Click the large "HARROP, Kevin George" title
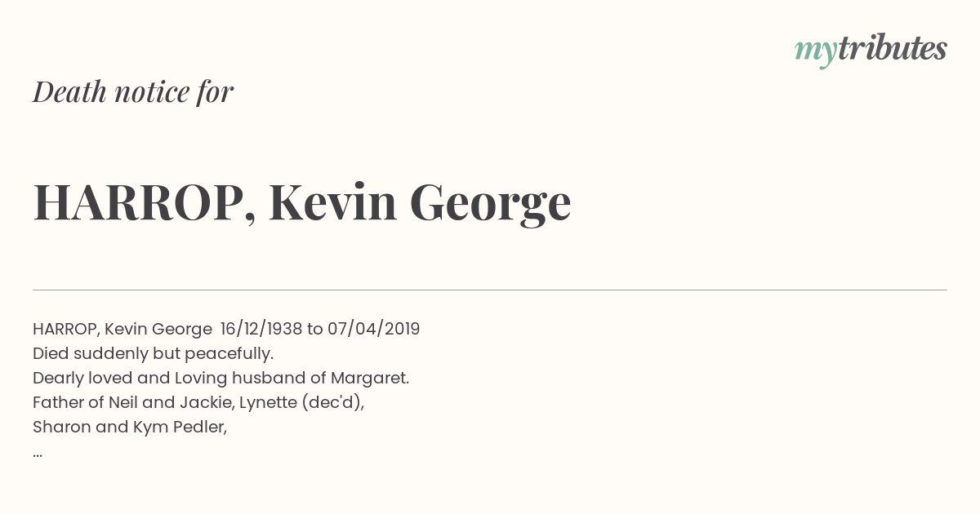 [301, 202]
